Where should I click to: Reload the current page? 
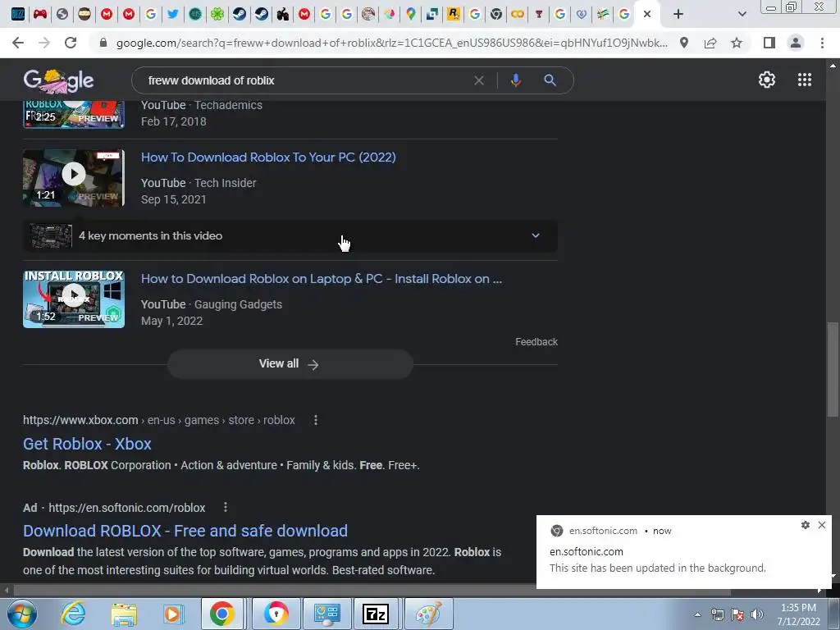tap(71, 43)
